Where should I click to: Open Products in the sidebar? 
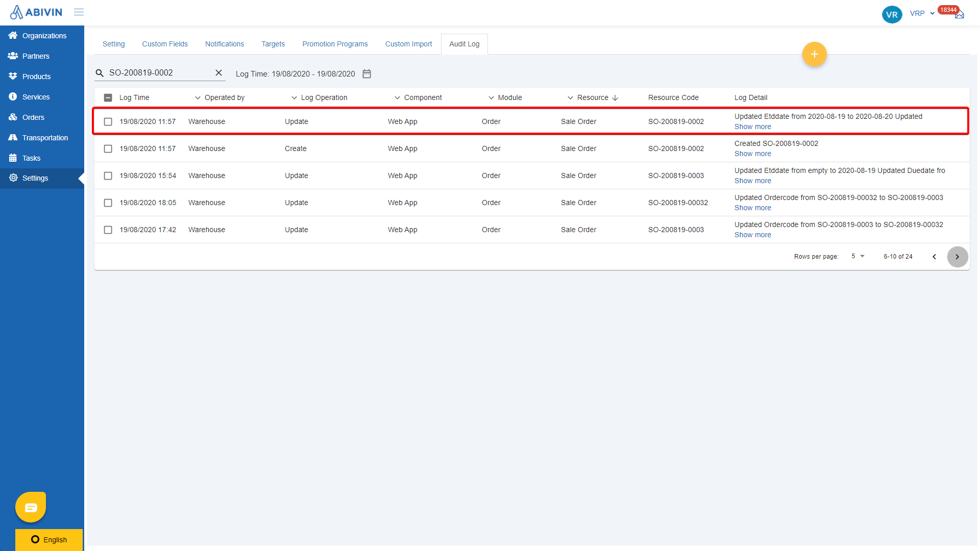coord(42,77)
